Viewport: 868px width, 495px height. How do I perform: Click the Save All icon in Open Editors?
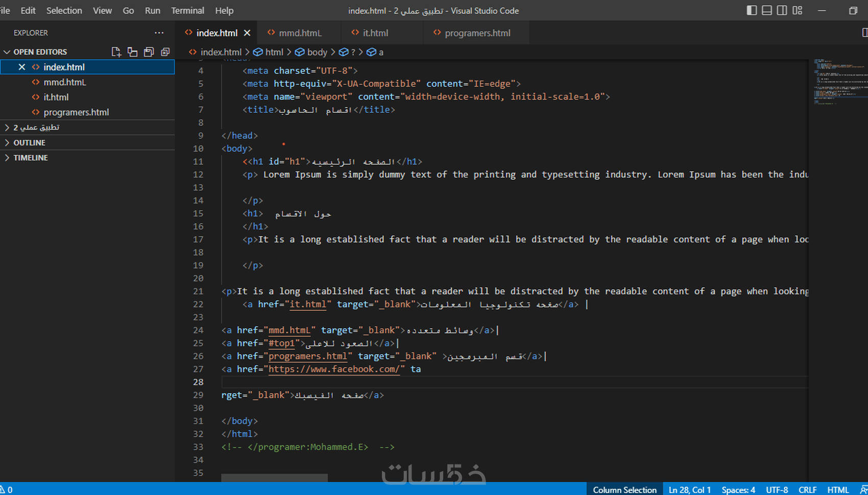point(149,52)
